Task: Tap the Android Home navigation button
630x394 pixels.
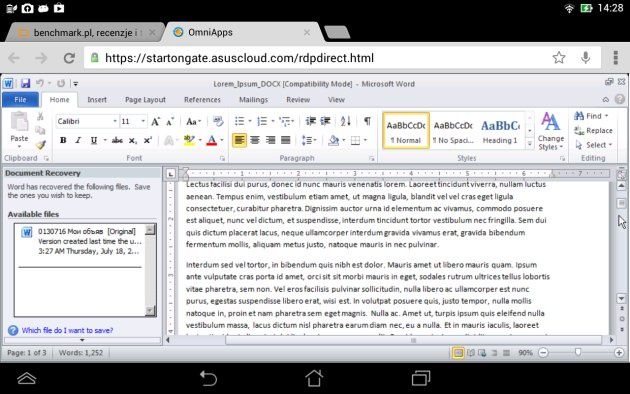Action: tap(314, 378)
